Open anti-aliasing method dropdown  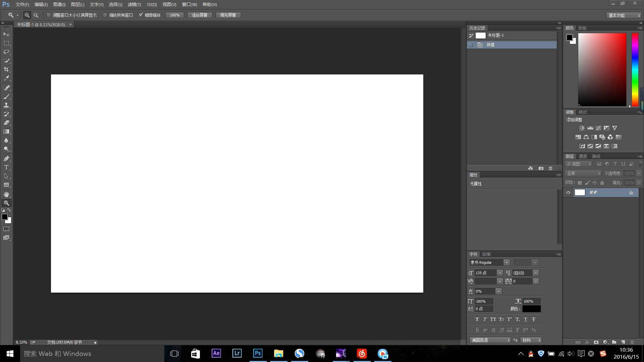[531, 340]
